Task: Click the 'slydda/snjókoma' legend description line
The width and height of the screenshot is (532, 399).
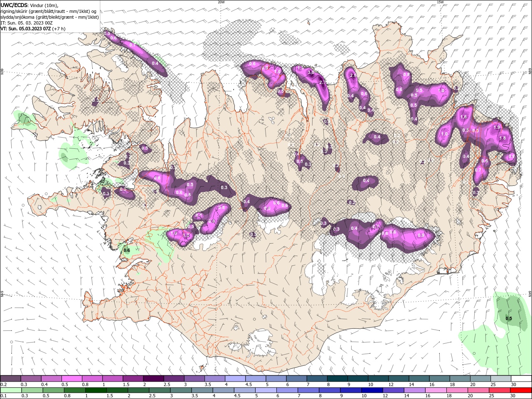Action: click(50, 17)
